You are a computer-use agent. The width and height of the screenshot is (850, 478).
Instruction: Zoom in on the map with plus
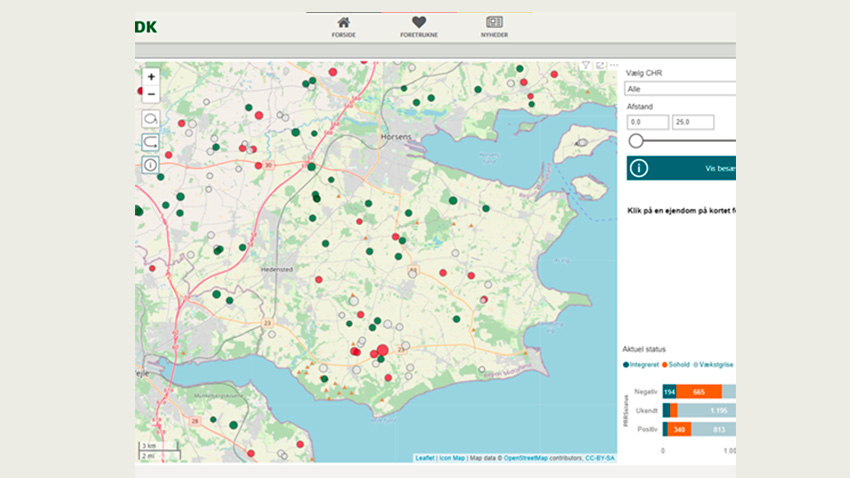151,77
